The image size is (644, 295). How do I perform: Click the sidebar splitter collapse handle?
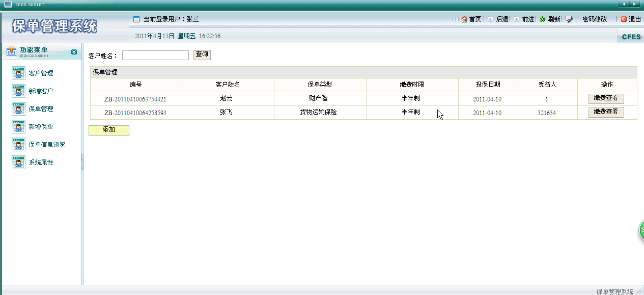(x=82, y=163)
